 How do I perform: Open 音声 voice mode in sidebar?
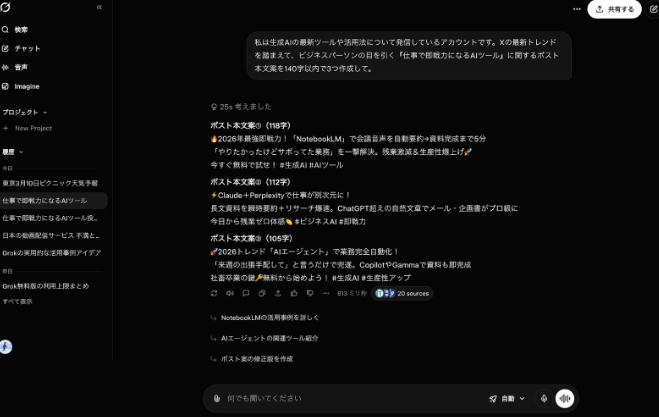click(15, 67)
